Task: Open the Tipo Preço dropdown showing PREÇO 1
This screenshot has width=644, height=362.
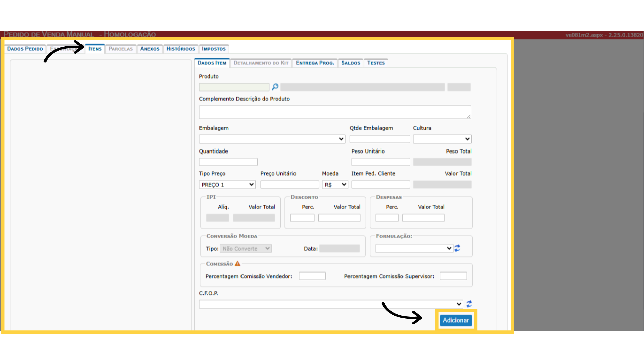Action: click(227, 185)
